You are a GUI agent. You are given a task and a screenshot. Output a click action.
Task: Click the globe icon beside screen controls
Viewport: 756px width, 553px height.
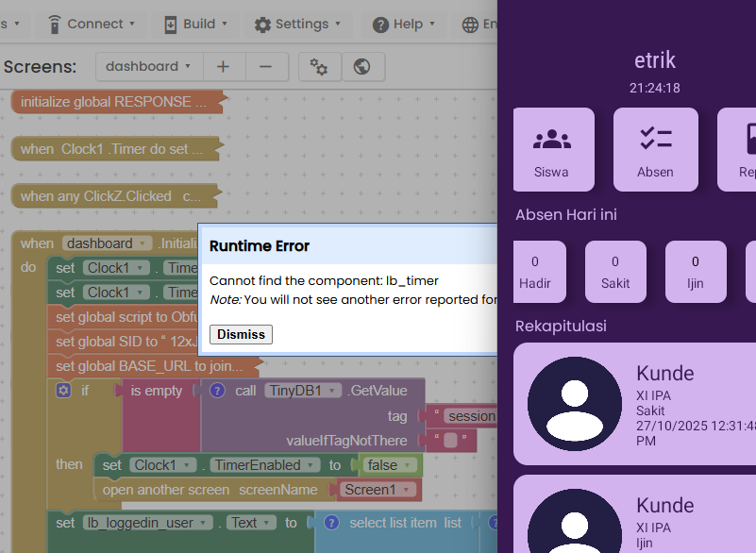(x=361, y=67)
